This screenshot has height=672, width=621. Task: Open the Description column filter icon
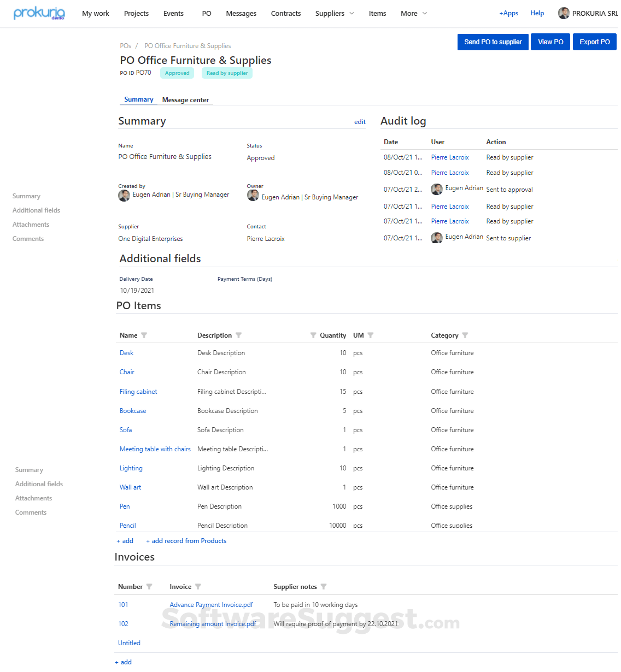click(239, 335)
